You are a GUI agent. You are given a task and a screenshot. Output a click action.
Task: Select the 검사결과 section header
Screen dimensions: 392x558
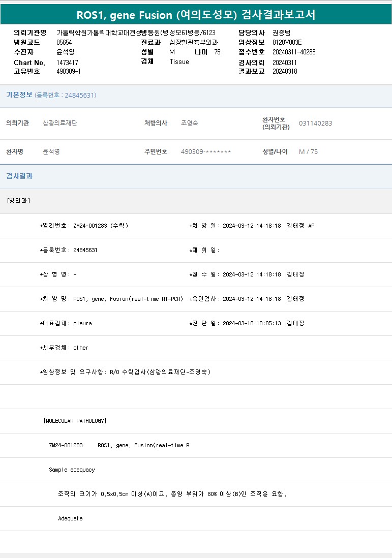coord(19,176)
